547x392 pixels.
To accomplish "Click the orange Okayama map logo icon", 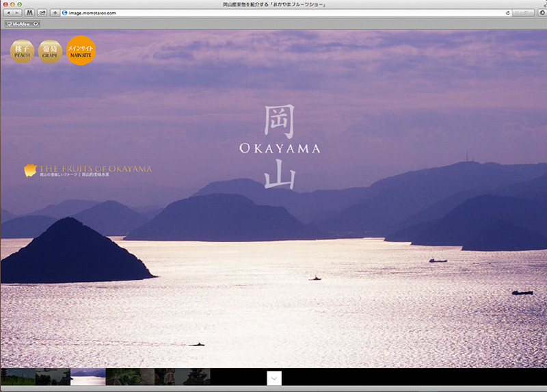I will point(30,170).
